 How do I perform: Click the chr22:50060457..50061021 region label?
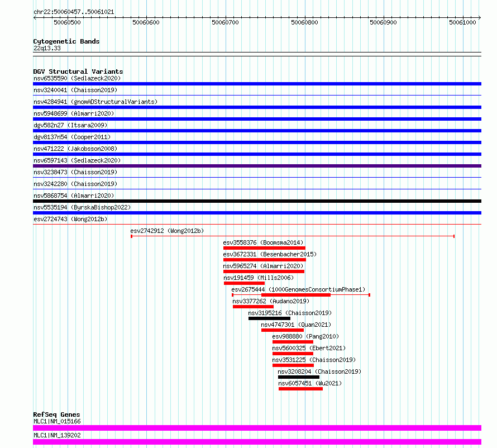[74, 12]
